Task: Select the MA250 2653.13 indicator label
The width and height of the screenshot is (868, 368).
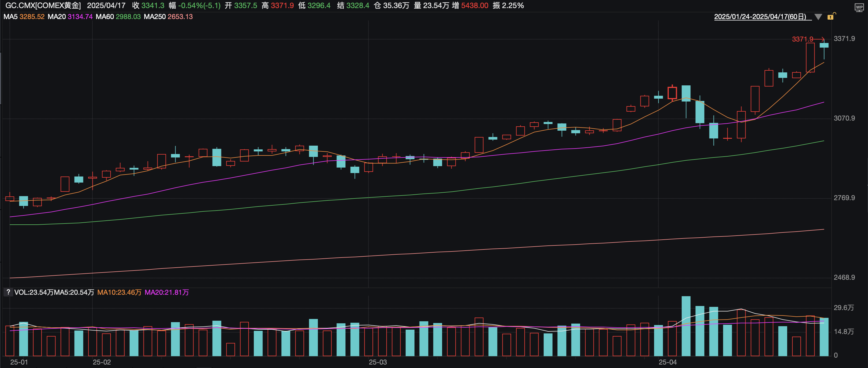Action: pos(168,16)
